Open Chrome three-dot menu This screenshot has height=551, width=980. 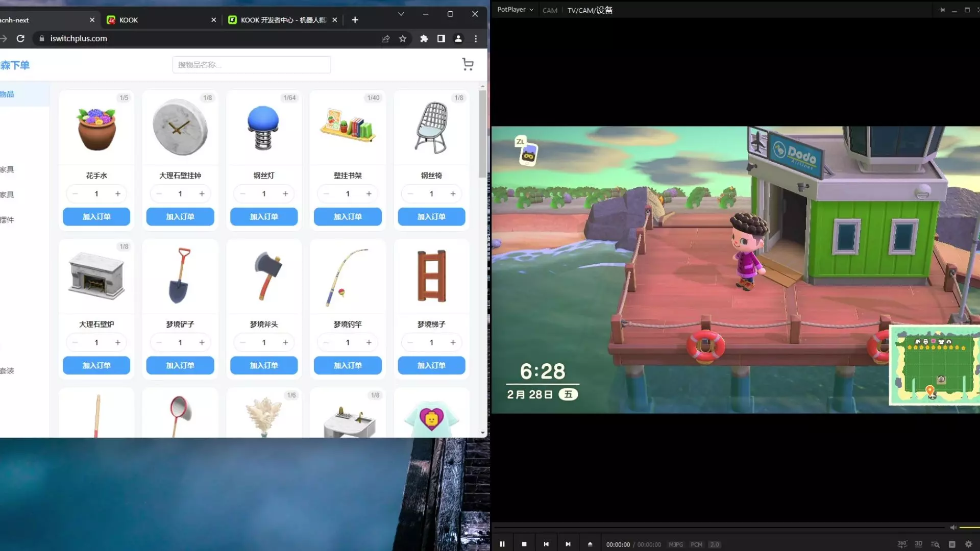[476, 39]
